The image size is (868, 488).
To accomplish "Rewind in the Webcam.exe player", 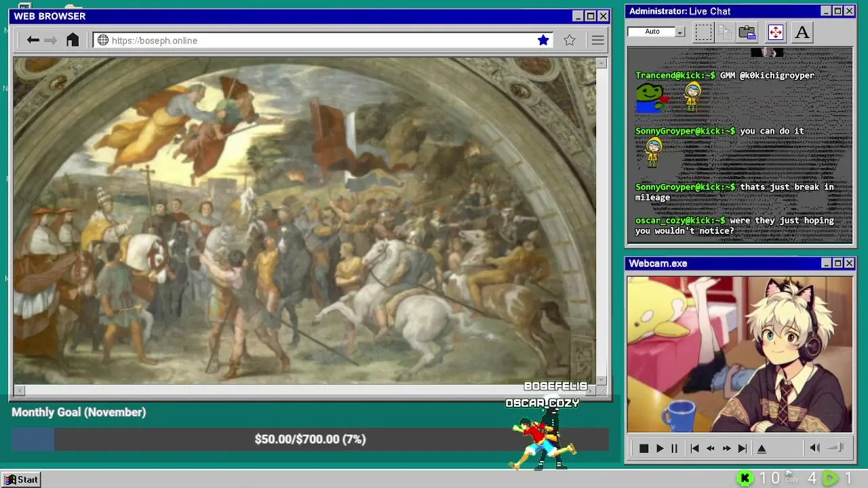I will pos(710,448).
